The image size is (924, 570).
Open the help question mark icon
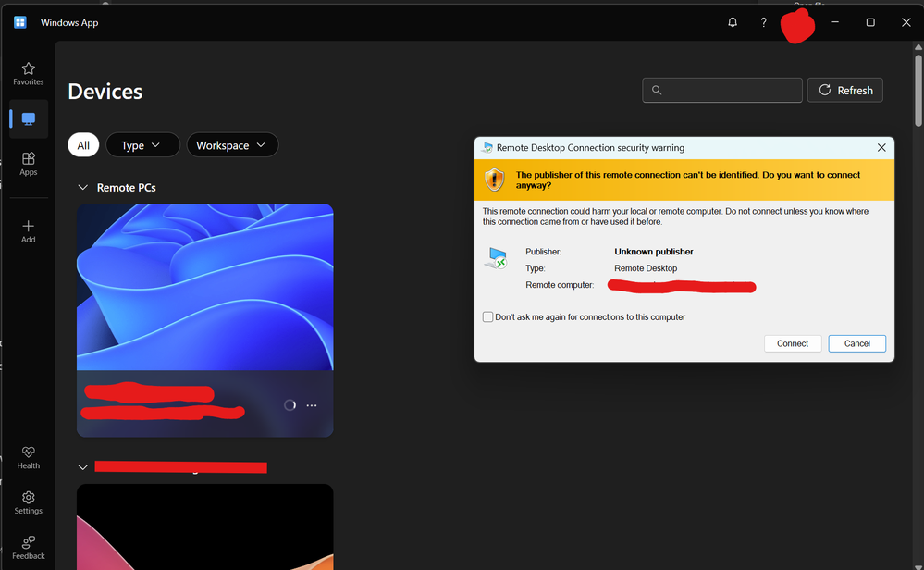(764, 22)
